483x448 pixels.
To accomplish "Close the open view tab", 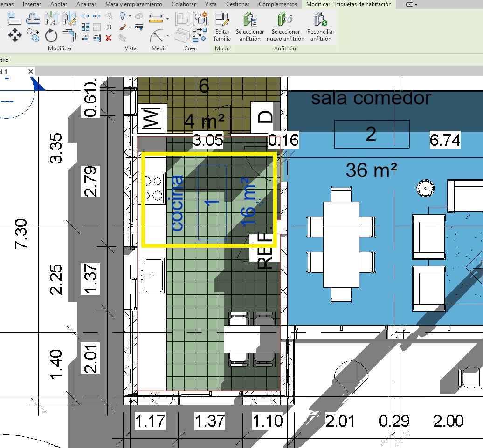I will point(31,71).
